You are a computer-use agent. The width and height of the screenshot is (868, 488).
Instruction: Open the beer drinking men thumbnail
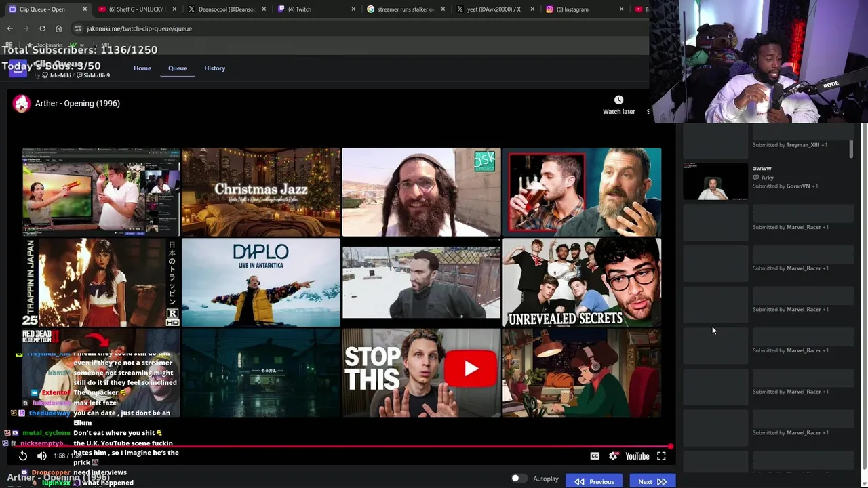click(x=582, y=192)
